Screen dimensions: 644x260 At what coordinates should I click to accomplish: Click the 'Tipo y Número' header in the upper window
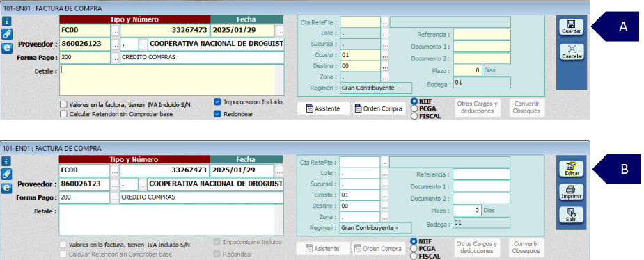(134, 19)
